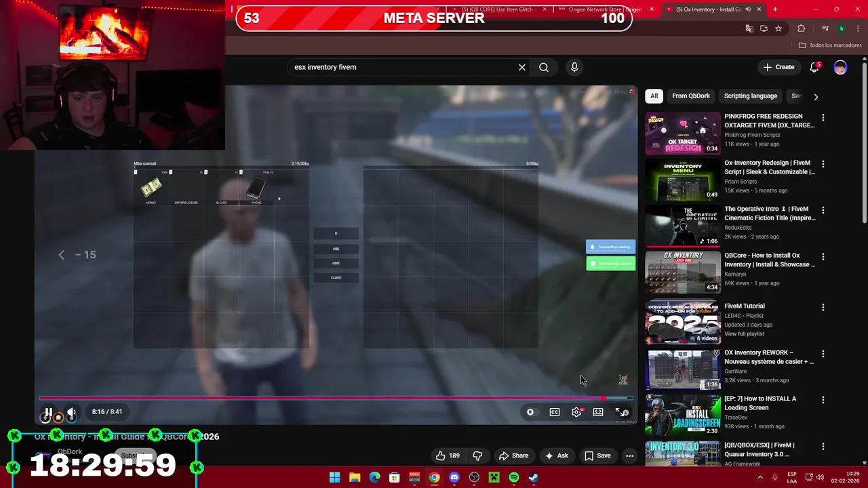
Task: Seek along the red video progress bar
Action: 336,399
